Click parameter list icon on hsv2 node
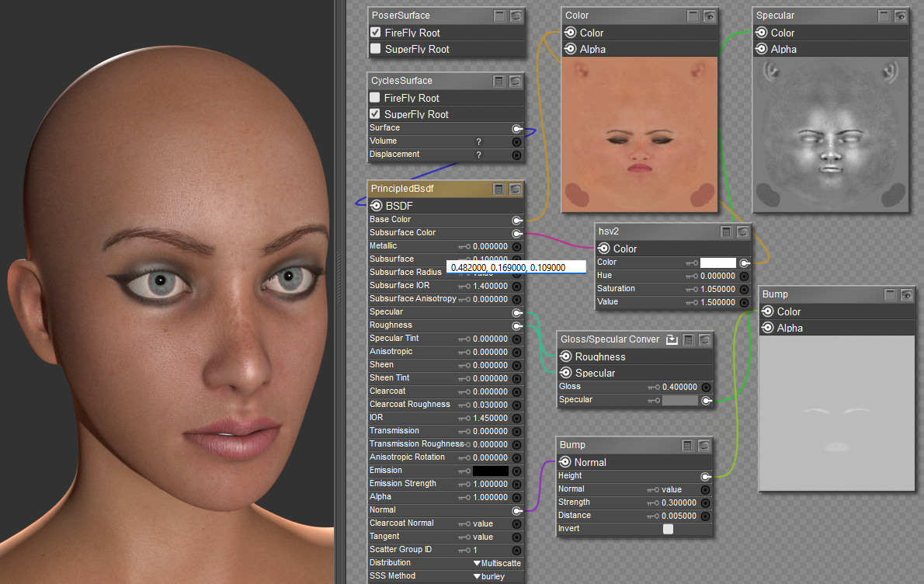Image resolution: width=924 pixels, height=584 pixels. [726, 231]
